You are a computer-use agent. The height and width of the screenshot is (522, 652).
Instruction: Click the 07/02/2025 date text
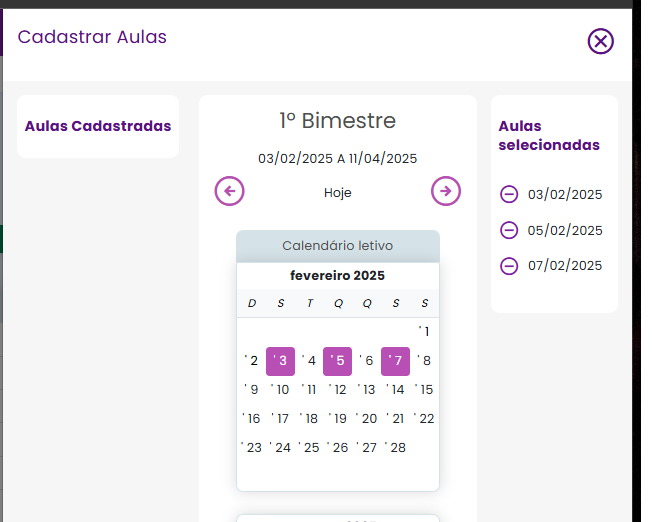coord(565,266)
